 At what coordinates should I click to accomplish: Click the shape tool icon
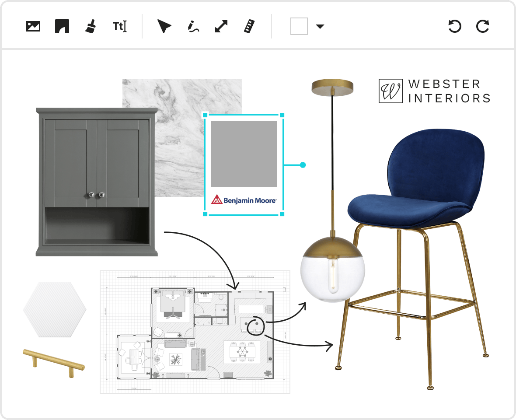tap(62, 26)
